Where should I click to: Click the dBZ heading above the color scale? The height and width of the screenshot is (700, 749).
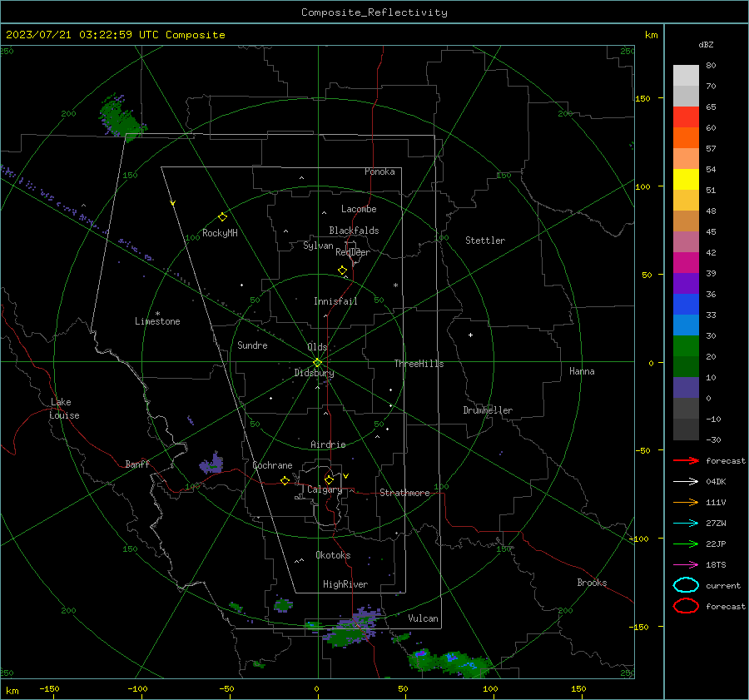(706, 44)
